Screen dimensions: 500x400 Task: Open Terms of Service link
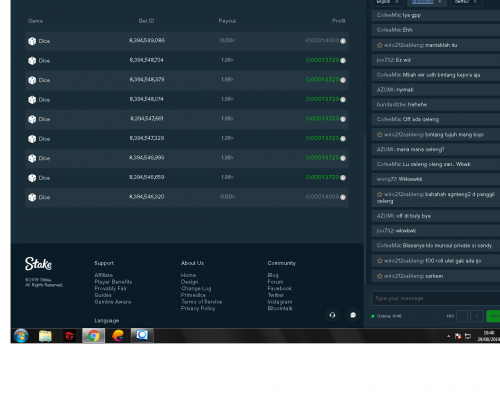[x=201, y=302]
